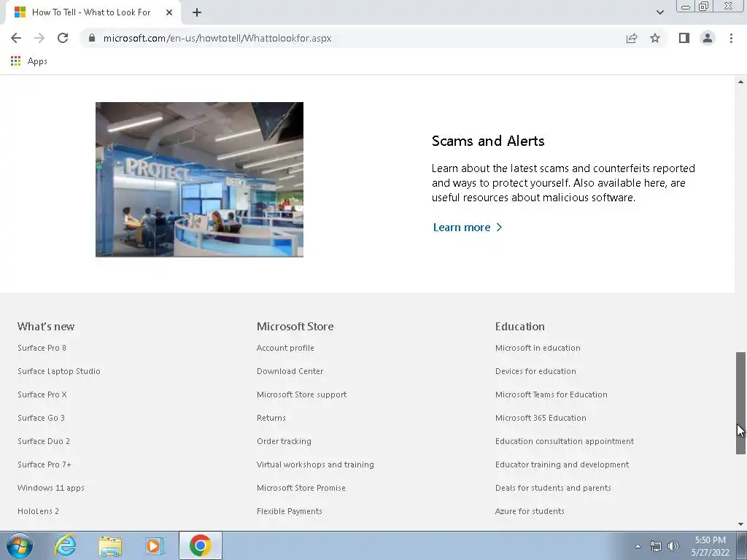Launch Windows Media Player from taskbar
This screenshot has height=560, width=747.
point(155,545)
